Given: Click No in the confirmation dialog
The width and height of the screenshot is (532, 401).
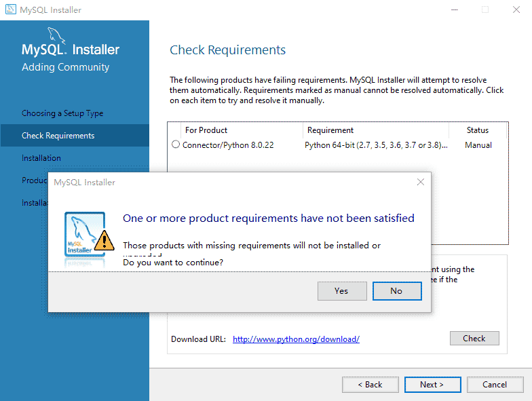Looking at the screenshot, I should click(x=397, y=290).
